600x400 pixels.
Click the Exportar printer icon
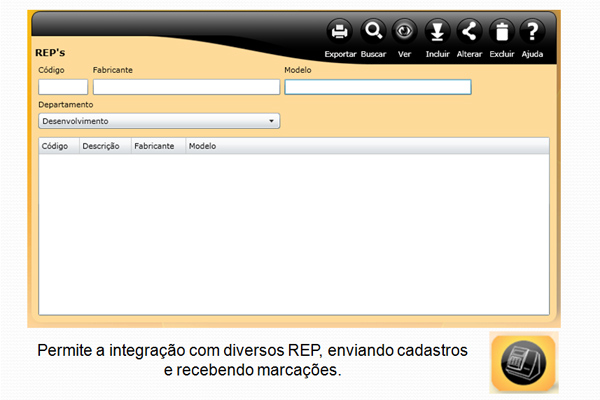pos(340,31)
